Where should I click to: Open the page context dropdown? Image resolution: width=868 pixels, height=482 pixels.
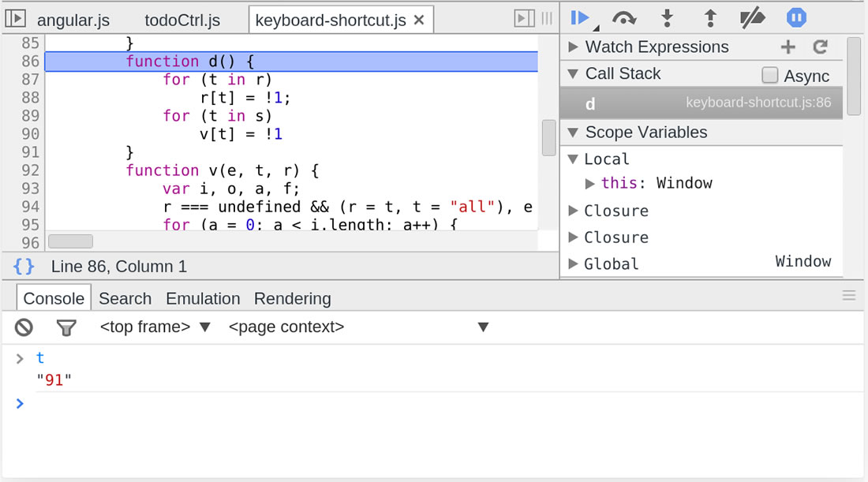pyautogui.click(x=358, y=327)
